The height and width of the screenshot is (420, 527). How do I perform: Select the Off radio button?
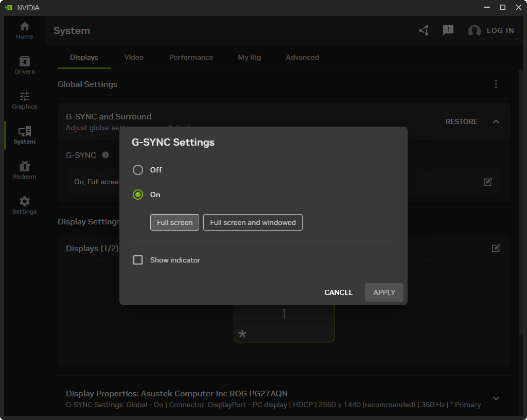pyautogui.click(x=138, y=170)
